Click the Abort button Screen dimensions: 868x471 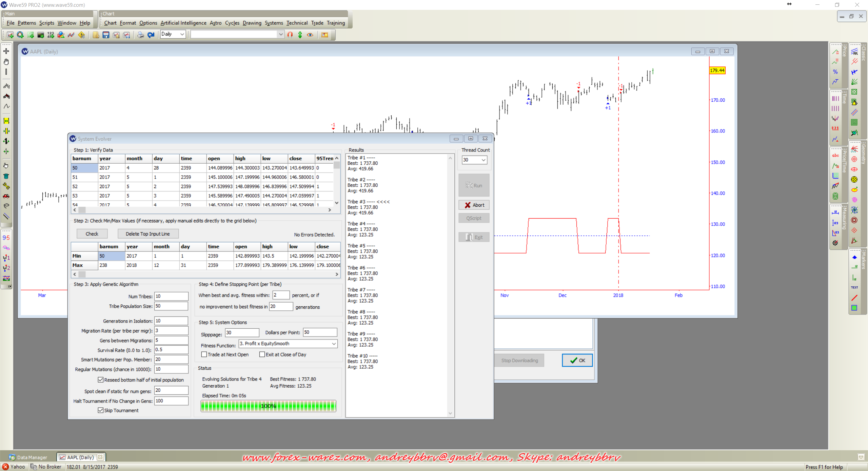click(474, 205)
